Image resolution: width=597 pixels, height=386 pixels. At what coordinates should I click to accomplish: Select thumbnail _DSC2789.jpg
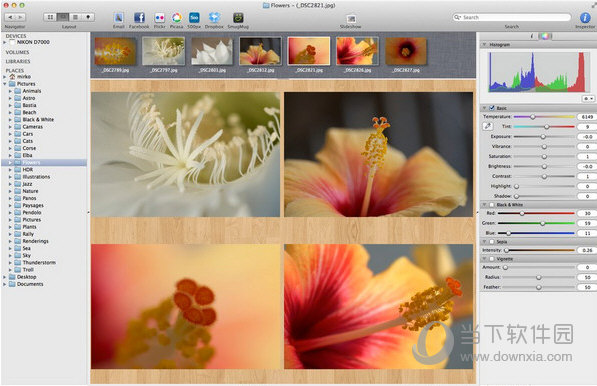(x=115, y=52)
